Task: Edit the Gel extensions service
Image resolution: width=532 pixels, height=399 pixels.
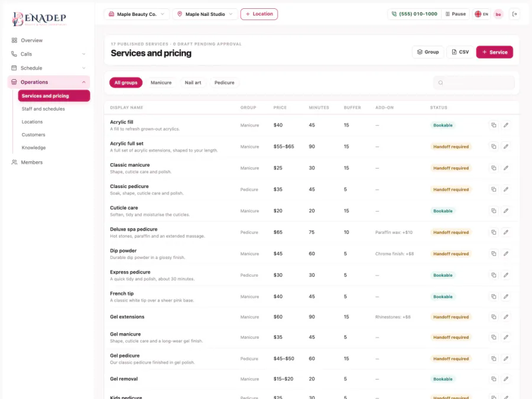Action: pyautogui.click(x=506, y=317)
